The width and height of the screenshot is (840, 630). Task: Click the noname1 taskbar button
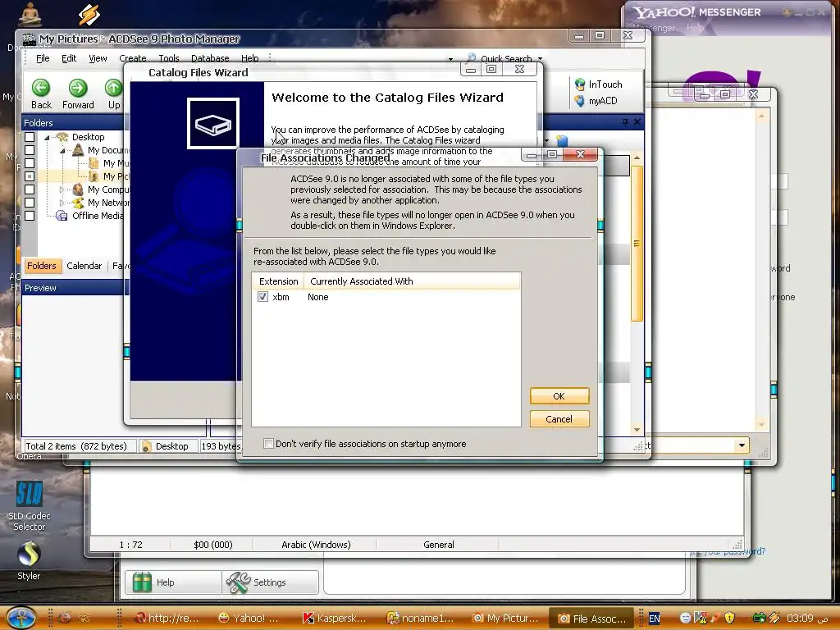click(x=420, y=618)
